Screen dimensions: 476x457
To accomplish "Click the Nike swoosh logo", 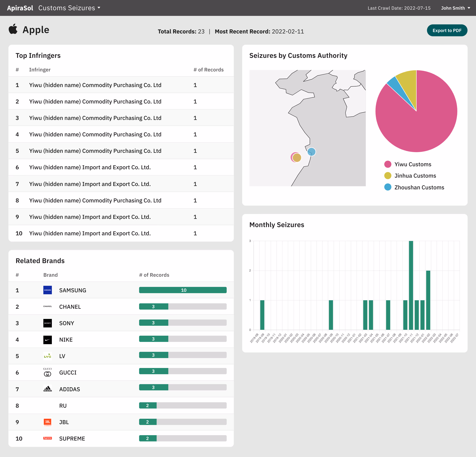I will click(x=47, y=340).
